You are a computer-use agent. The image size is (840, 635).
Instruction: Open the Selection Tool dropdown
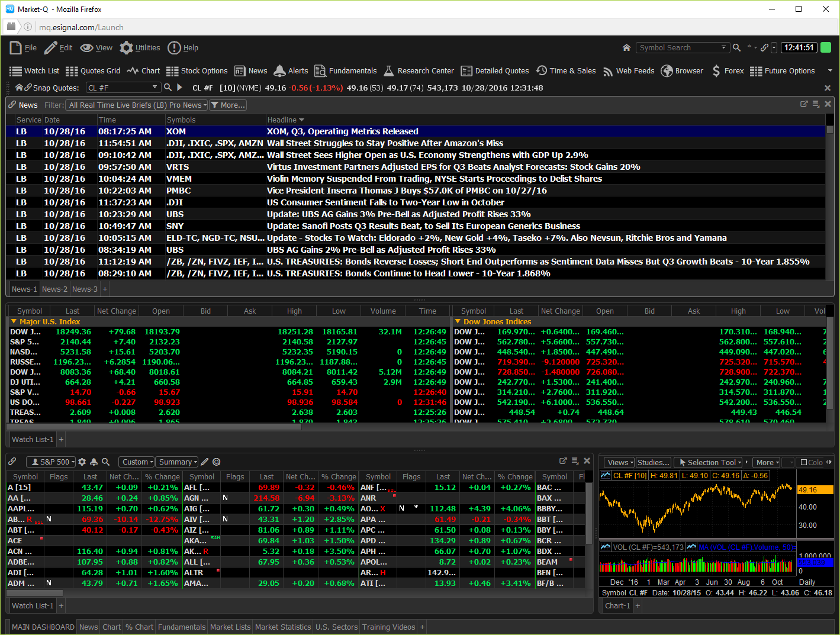pyautogui.click(x=709, y=463)
